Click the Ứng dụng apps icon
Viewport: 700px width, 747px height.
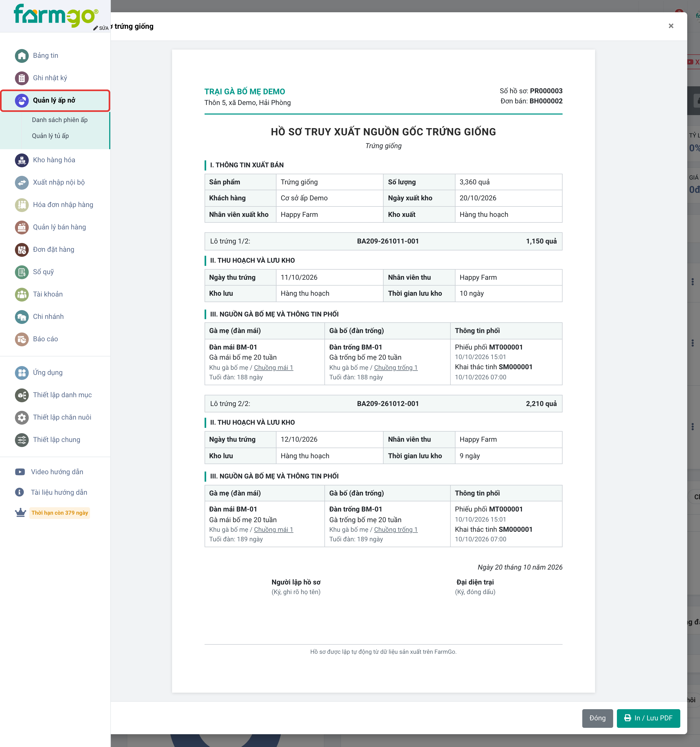22,373
